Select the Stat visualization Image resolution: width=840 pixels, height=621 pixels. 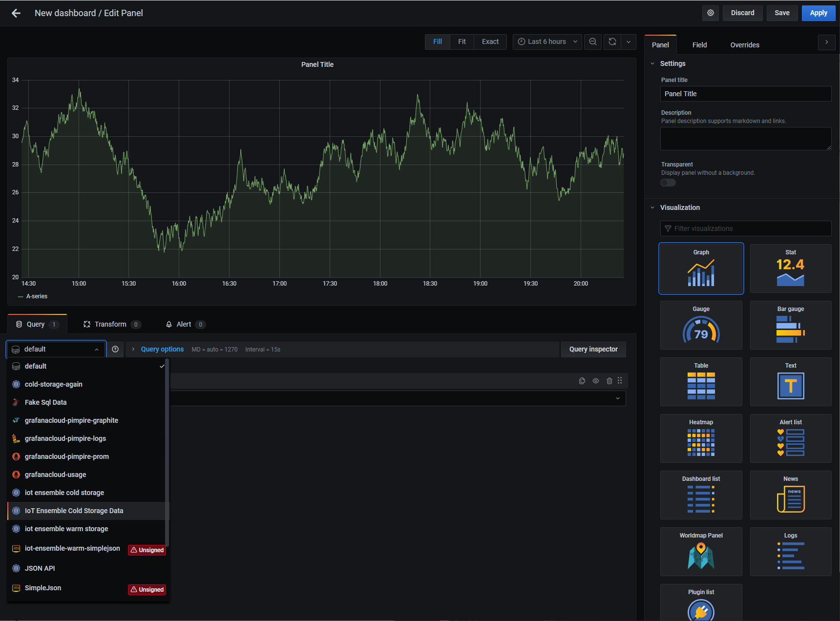791,269
